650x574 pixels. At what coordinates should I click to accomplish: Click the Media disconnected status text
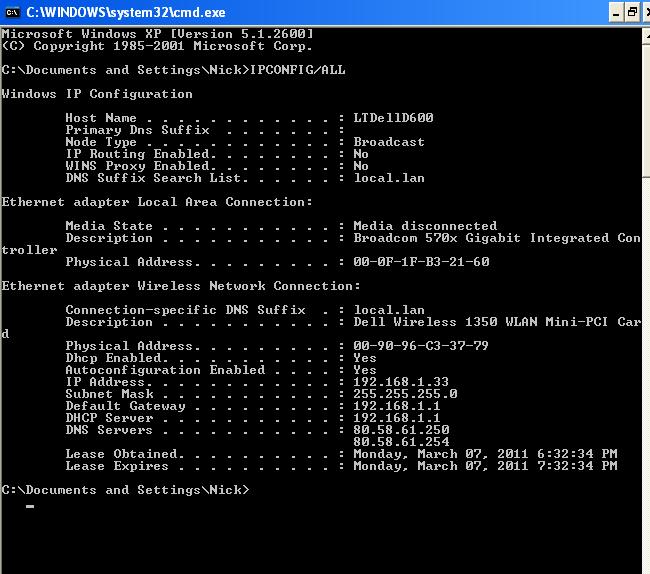(x=425, y=226)
